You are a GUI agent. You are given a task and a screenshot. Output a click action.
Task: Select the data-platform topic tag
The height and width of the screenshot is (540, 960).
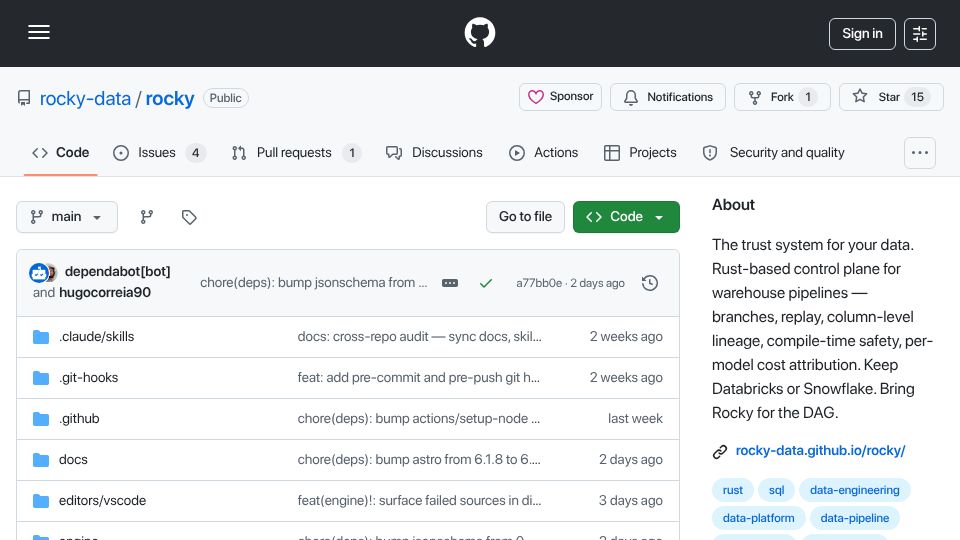click(x=759, y=518)
